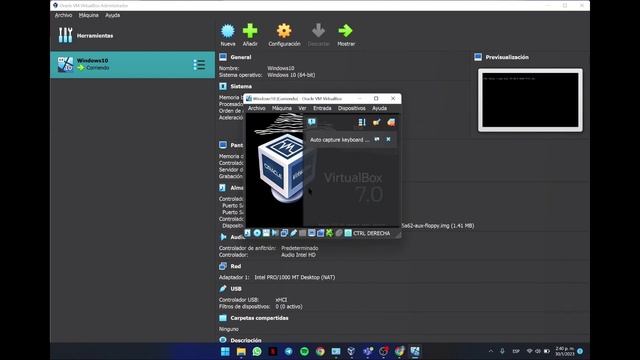The width and height of the screenshot is (640, 360).
Task: Open Dispositivos menu in VM window
Action: (x=351, y=108)
